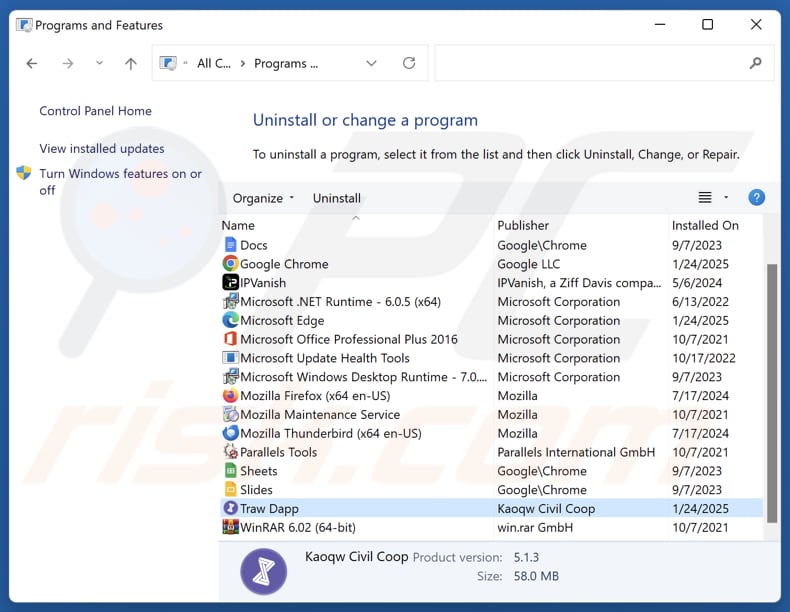Click the Traw Dapp icon in list

pos(230,508)
